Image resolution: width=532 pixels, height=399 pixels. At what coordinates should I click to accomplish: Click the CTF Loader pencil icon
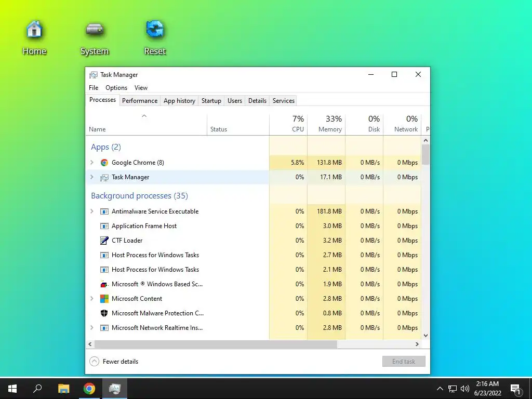(x=104, y=241)
